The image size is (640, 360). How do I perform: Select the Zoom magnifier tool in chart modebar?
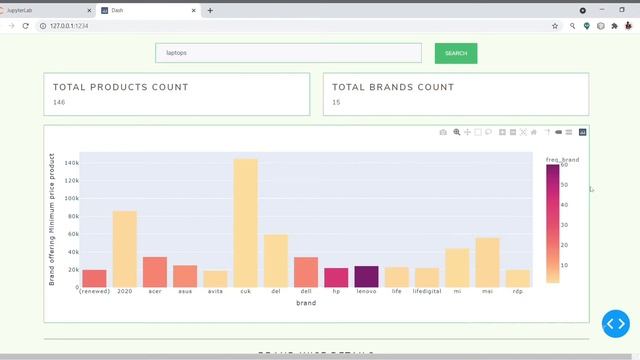pyautogui.click(x=457, y=132)
